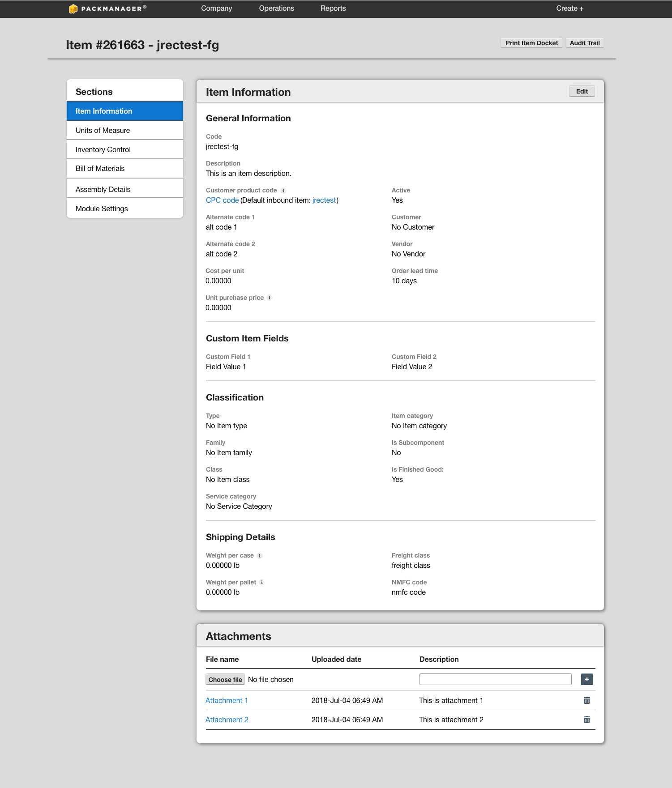This screenshot has height=788, width=672.
Task: Click 'This is attachment 1' description
Action: [x=451, y=700]
